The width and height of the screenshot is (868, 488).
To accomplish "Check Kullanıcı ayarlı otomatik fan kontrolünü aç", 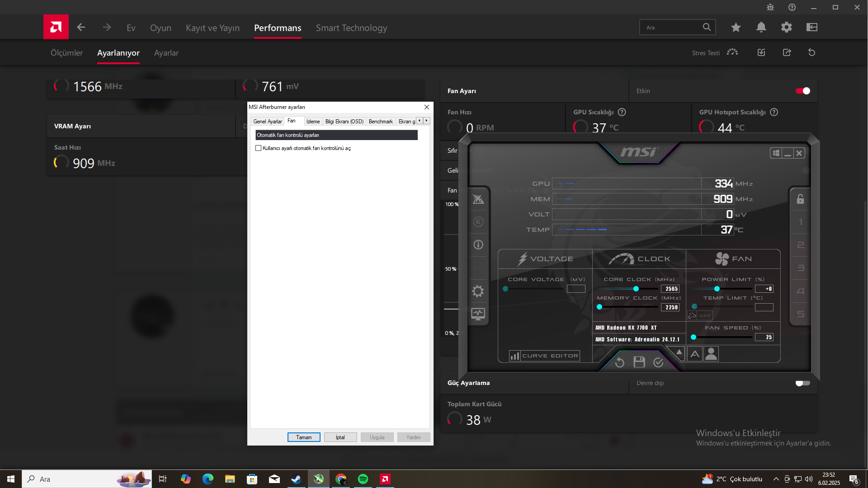I will tap(259, 148).
